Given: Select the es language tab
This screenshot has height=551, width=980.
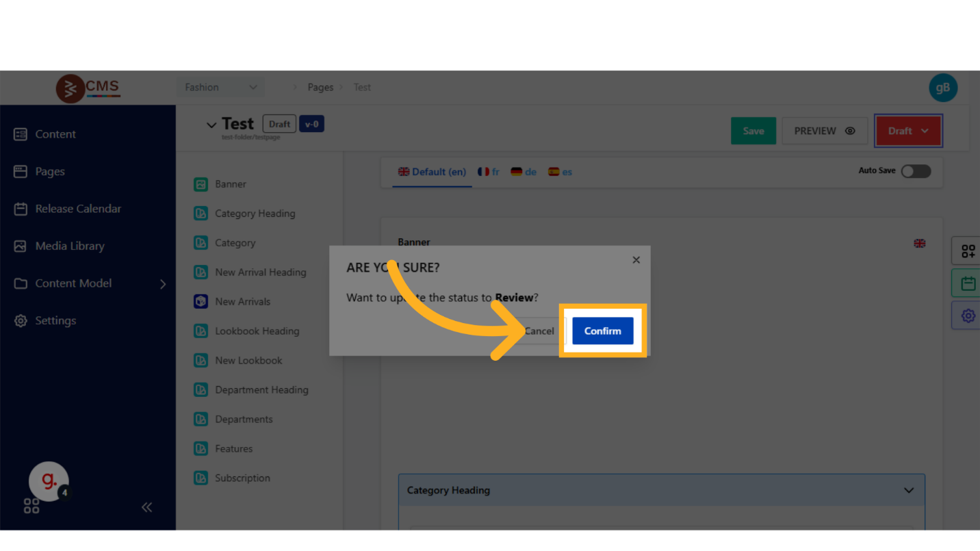Looking at the screenshot, I should tap(560, 172).
